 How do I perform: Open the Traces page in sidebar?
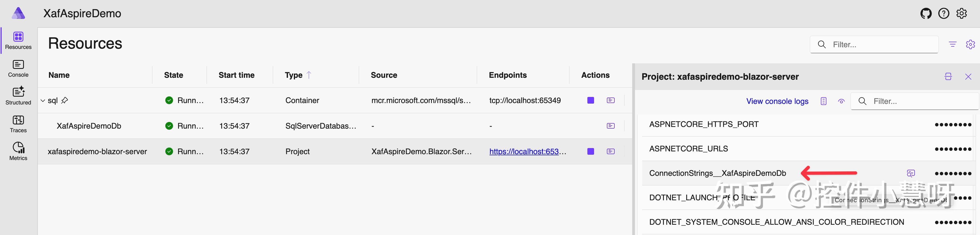(x=18, y=124)
